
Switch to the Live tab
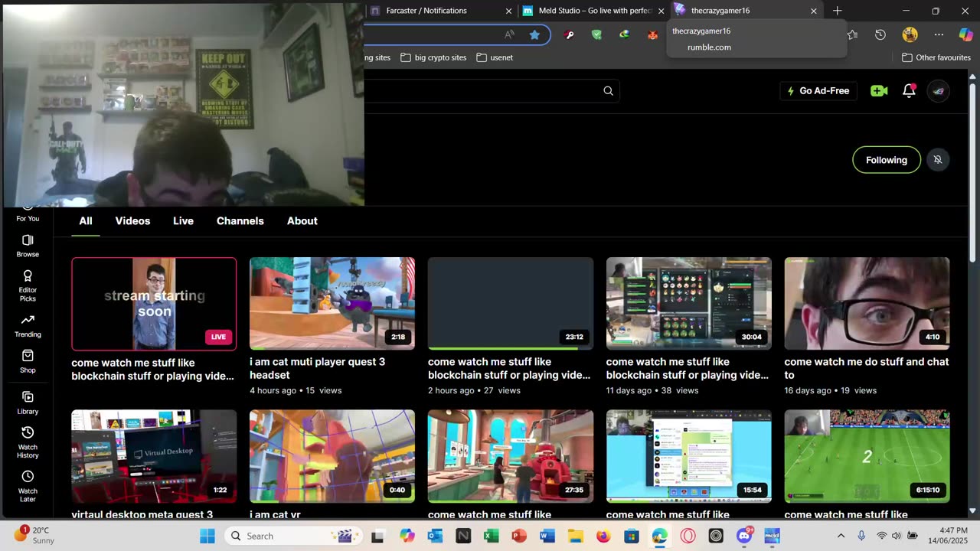tap(183, 221)
